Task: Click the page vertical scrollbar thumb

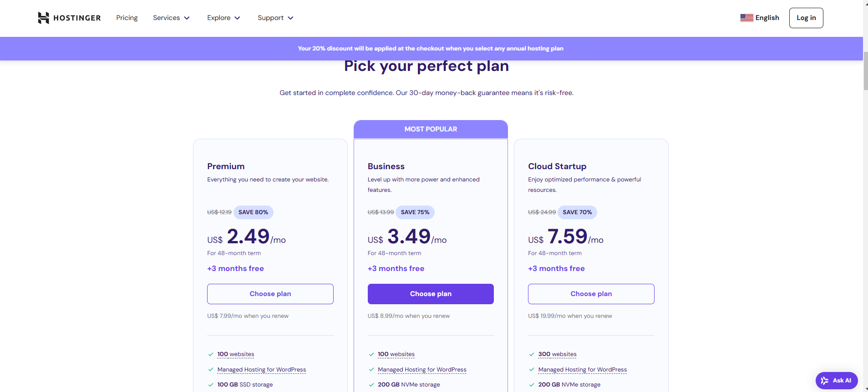Action: [865, 70]
